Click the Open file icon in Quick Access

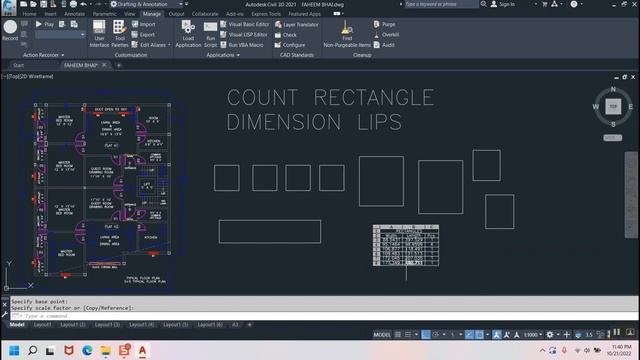[x=33, y=4]
